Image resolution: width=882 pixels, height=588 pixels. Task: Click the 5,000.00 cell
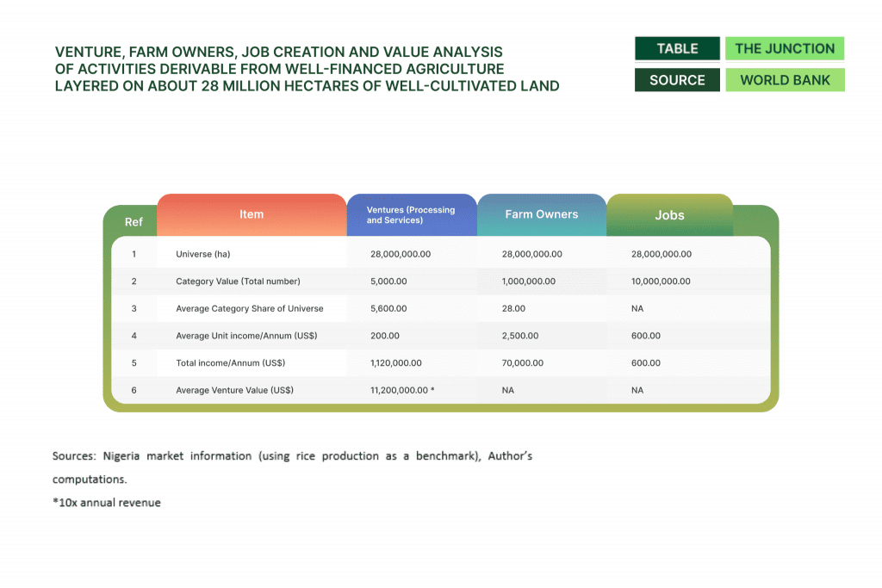coord(388,281)
